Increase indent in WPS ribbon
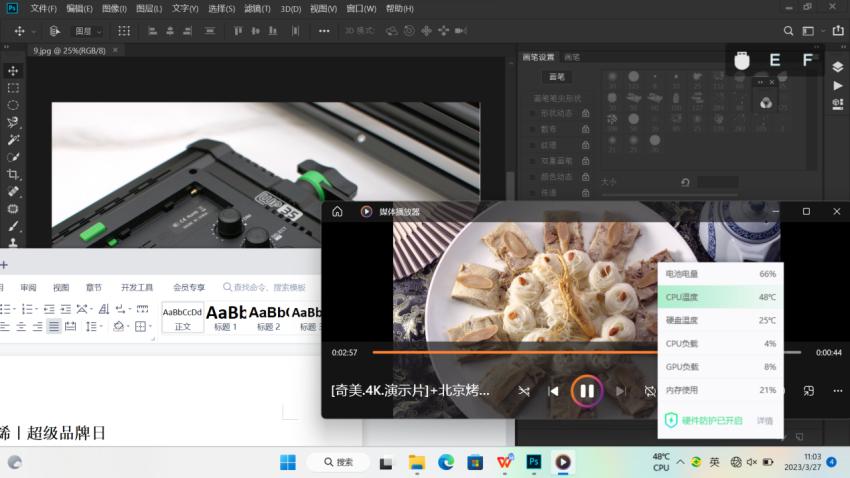The width and height of the screenshot is (850, 478). pos(66,309)
